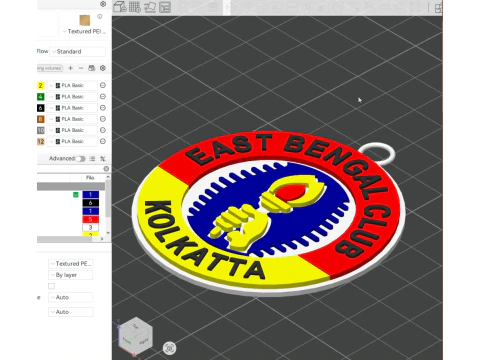This screenshot has width=480, height=360.
Task: Click the gray filament 10 color swatch
Action: 40,130
